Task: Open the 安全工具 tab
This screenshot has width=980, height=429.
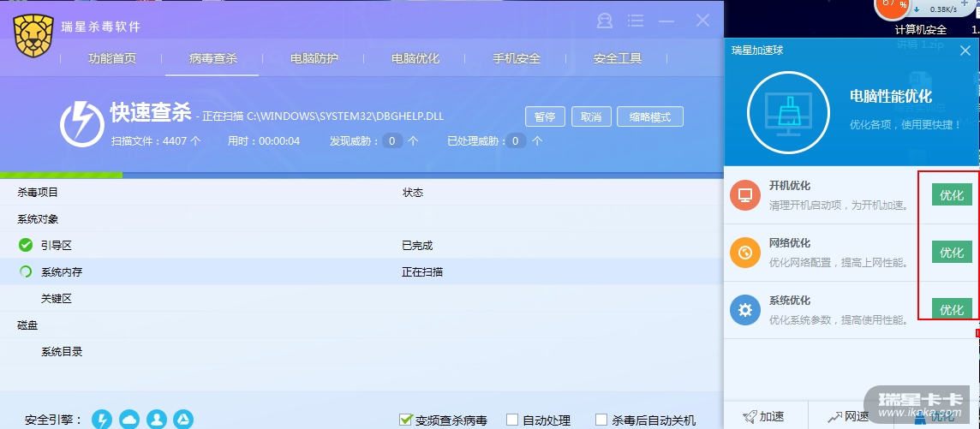Action: pyautogui.click(x=618, y=59)
